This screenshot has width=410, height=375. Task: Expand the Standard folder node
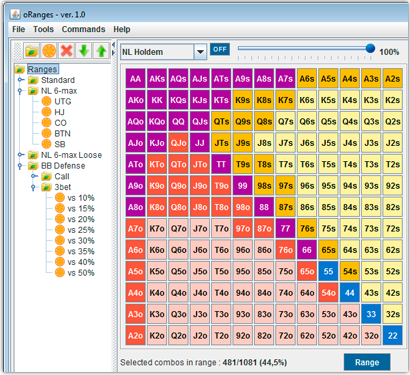[21, 80]
